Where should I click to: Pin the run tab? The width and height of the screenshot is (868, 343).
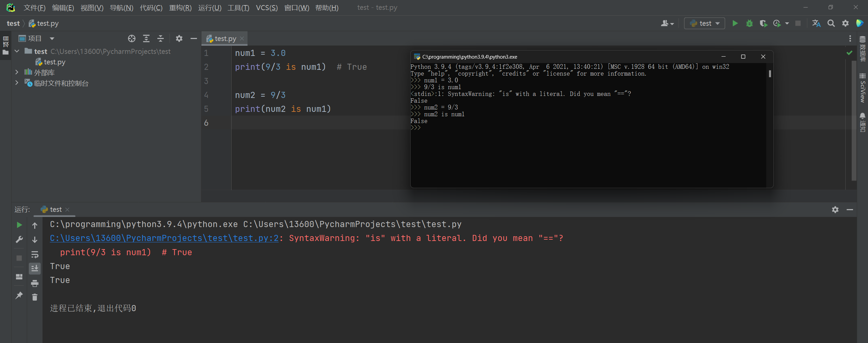pyautogui.click(x=19, y=295)
